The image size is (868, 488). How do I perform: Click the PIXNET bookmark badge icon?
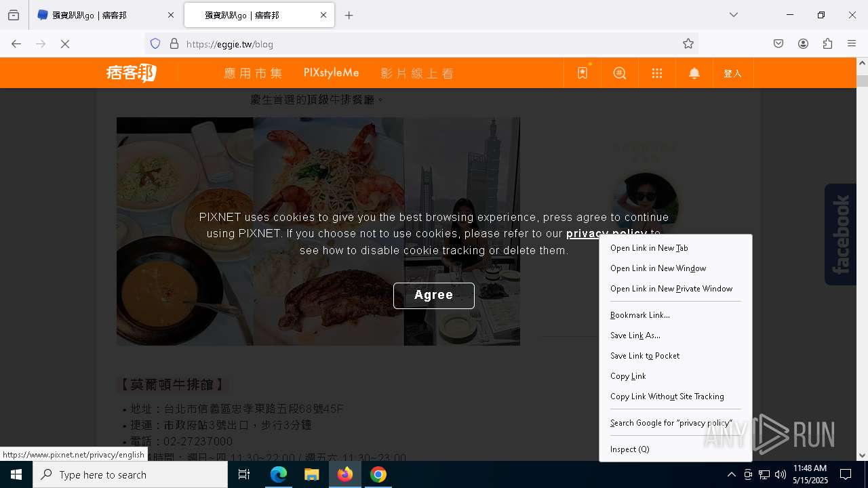click(x=583, y=73)
